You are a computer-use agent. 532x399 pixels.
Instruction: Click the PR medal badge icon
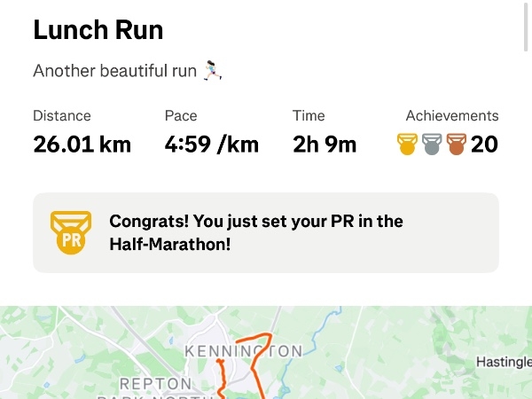(x=71, y=232)
